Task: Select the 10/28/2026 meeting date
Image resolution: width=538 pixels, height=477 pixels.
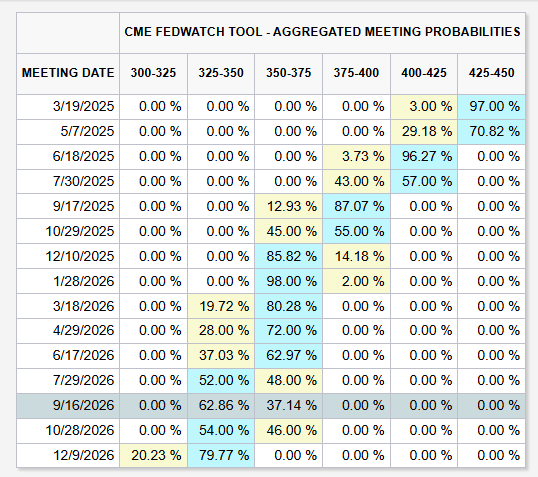Action: (x=68, y=431)
